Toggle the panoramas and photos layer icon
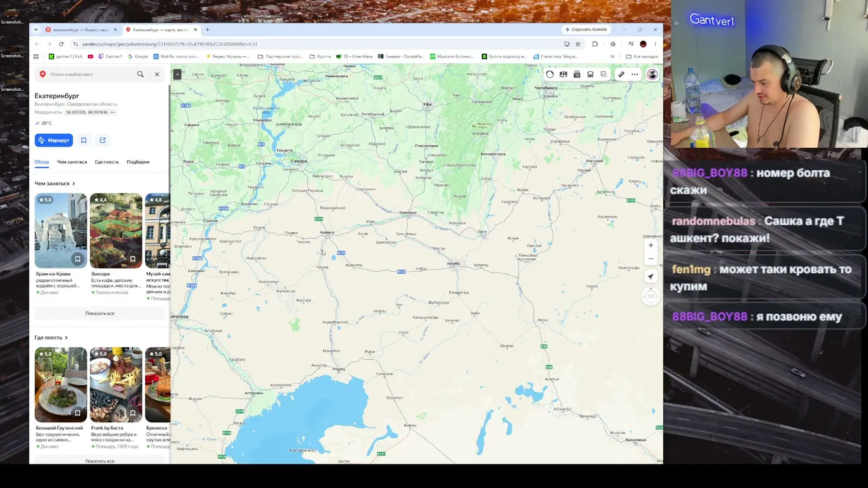The width and height of the screenshot is (868, 488). tap(564, 75)
